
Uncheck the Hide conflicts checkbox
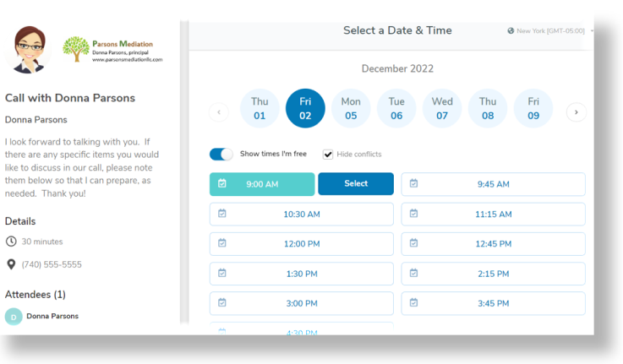[x=328, y=155]
